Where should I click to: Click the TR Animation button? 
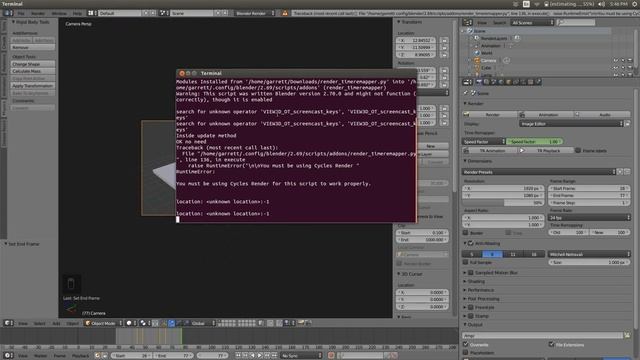point(490,151)
